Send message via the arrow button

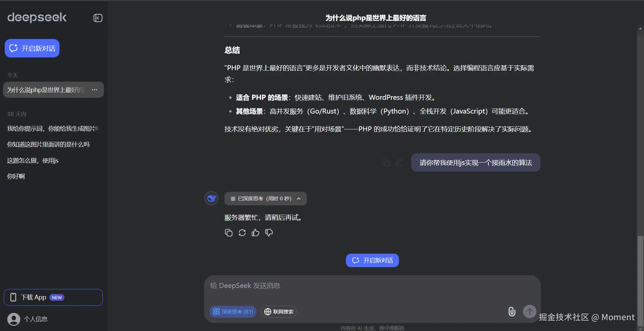[529, 312]
